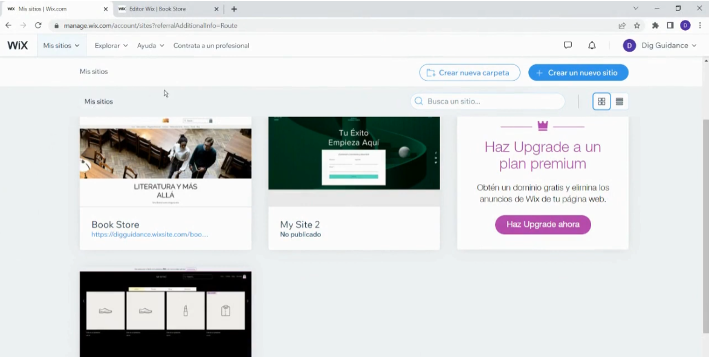Open the Book Store digguidance.wixsite.com link
This screenshot has height=360, width=710.
[x=150, y=235]
